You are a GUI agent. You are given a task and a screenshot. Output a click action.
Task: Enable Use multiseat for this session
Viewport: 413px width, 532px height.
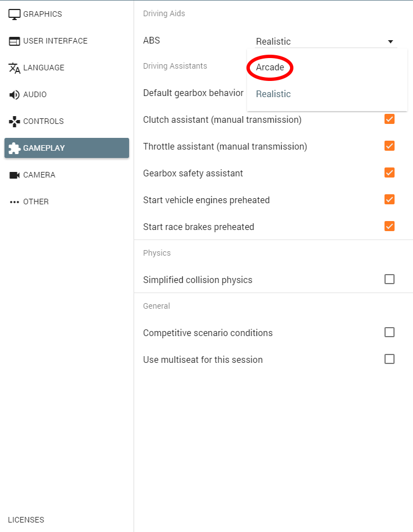[390, 359]
